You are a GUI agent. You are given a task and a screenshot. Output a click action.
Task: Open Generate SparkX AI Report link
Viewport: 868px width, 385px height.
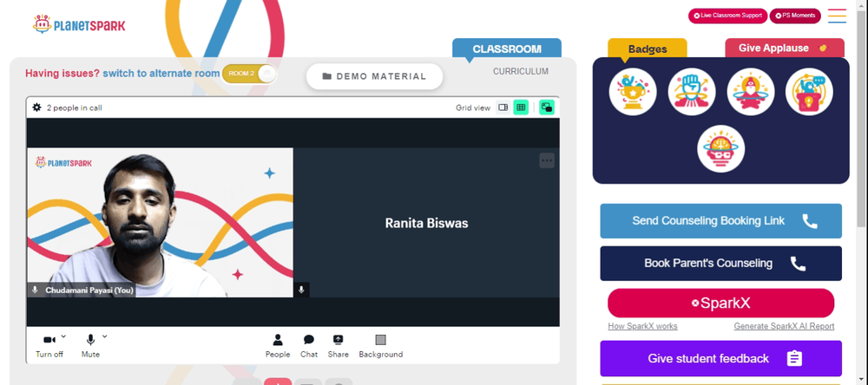point(784,326)
